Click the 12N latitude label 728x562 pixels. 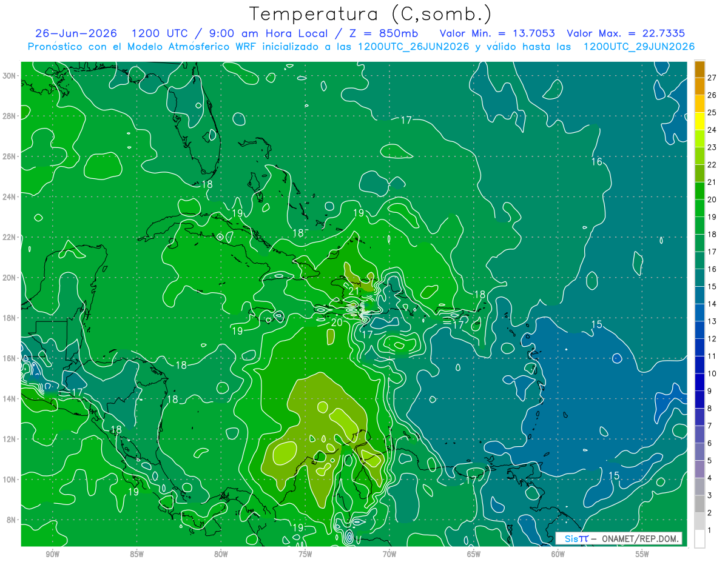(10, 439)
